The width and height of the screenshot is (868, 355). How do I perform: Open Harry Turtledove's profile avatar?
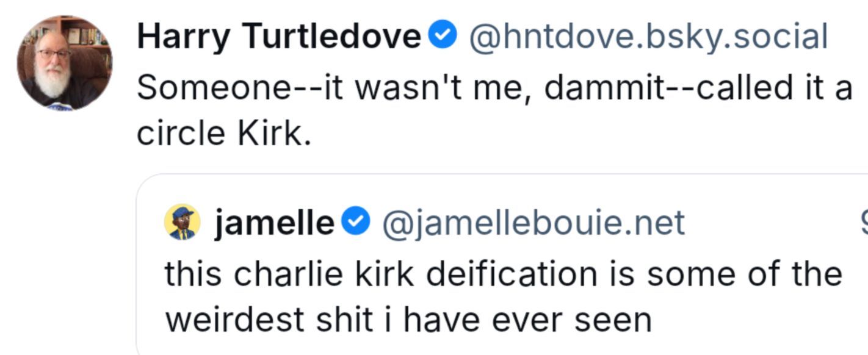point(64,63)
